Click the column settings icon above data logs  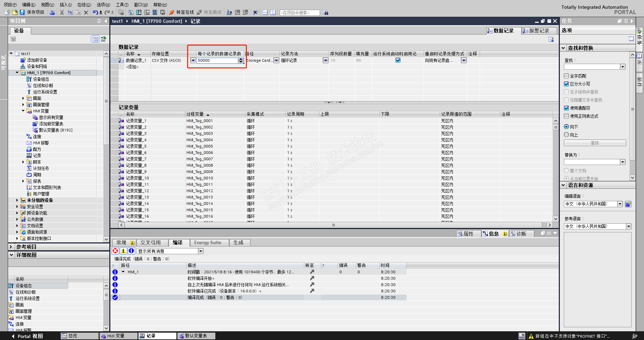point(551,39)
